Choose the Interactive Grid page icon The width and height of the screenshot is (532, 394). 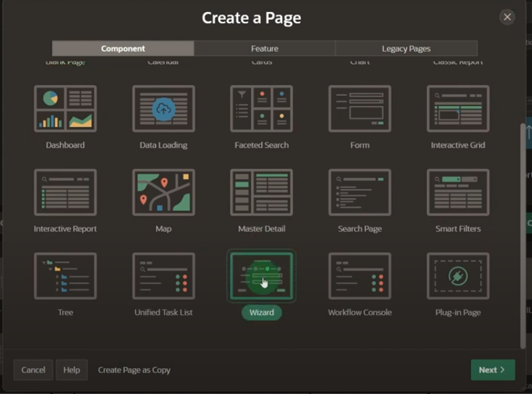(458, 108)
